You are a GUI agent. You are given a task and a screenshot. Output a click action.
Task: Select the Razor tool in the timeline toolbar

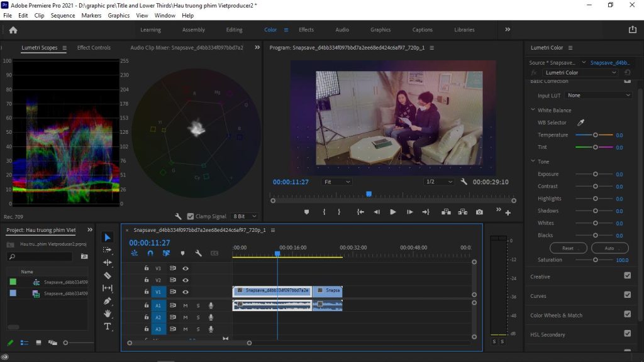click(108, 275)
